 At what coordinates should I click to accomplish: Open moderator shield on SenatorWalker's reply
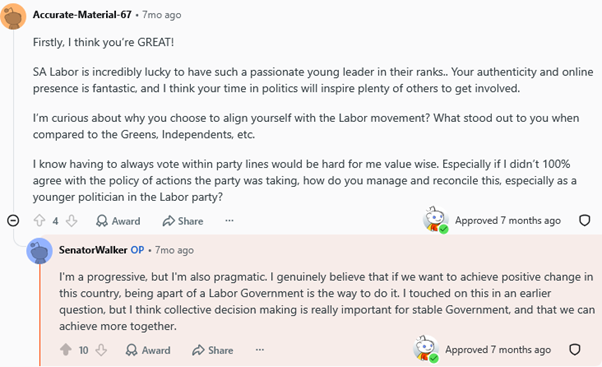[574, 349]
